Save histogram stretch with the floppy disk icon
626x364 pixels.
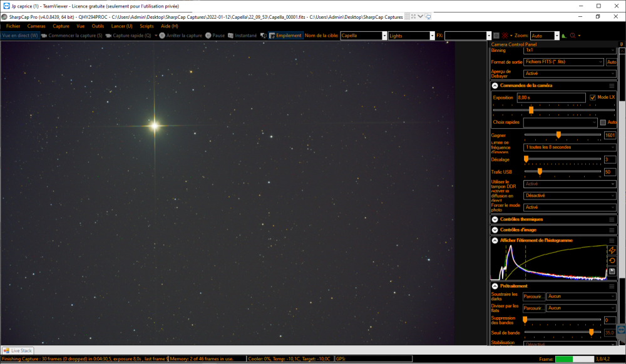click(612, 271)
